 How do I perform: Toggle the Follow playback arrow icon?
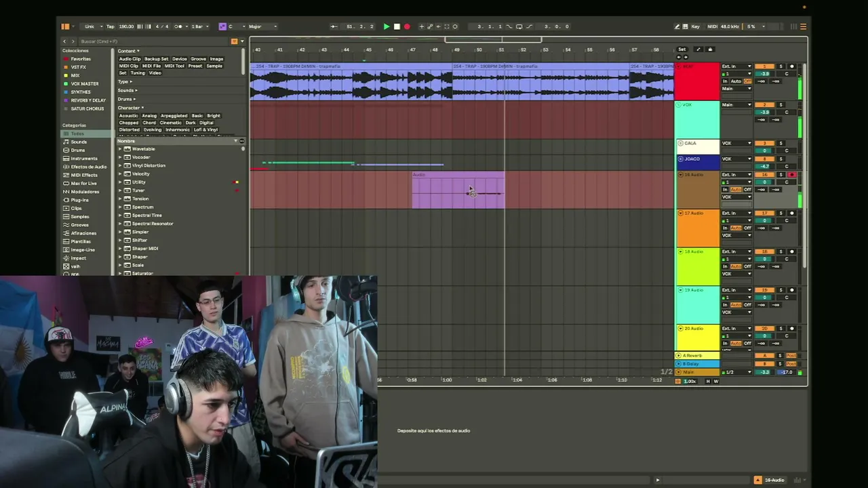[x=334, y=26]
